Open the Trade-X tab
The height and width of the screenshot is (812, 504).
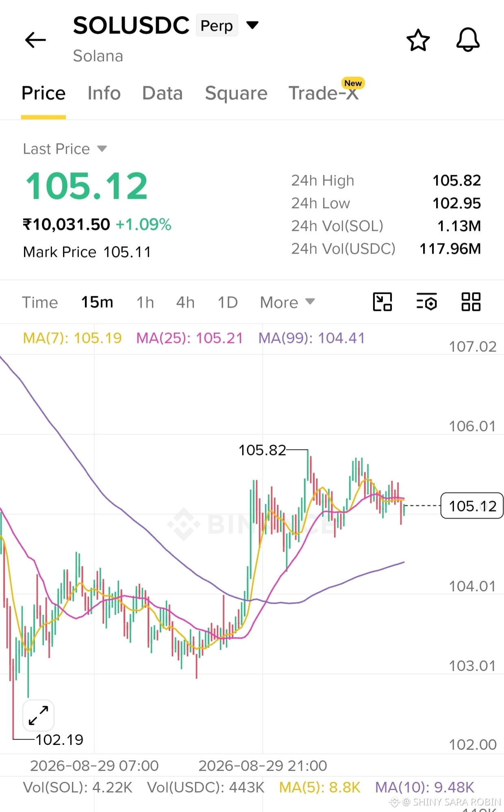pyautogui.click(x=324, y=93)
